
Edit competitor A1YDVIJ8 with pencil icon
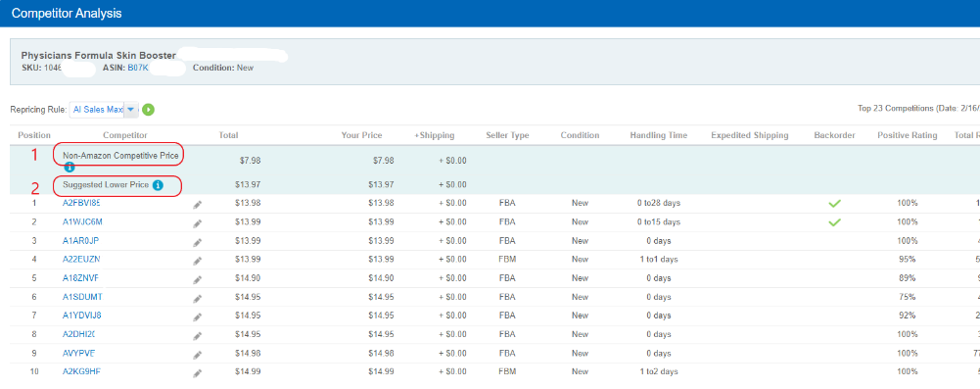(x=198, y=316)
